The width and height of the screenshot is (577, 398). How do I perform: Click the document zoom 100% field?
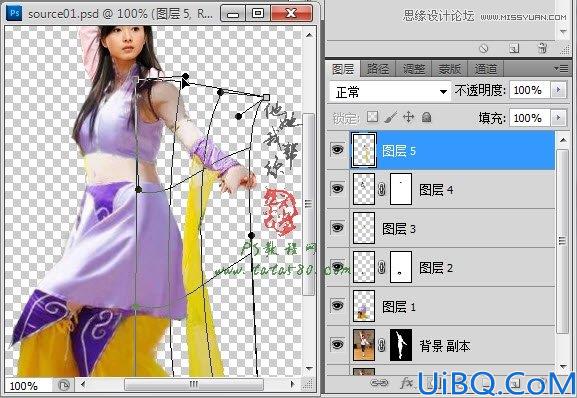[28, 385]
